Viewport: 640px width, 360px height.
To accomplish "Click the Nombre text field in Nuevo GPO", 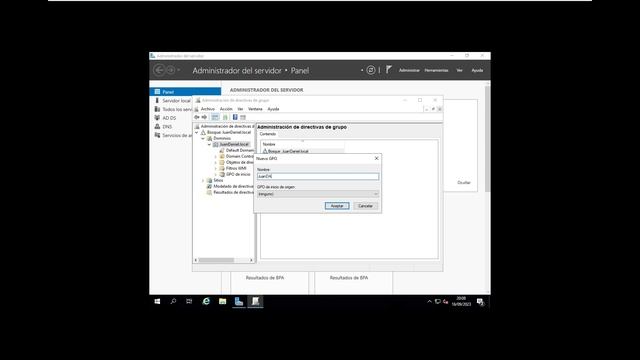I will click(318, 176).
